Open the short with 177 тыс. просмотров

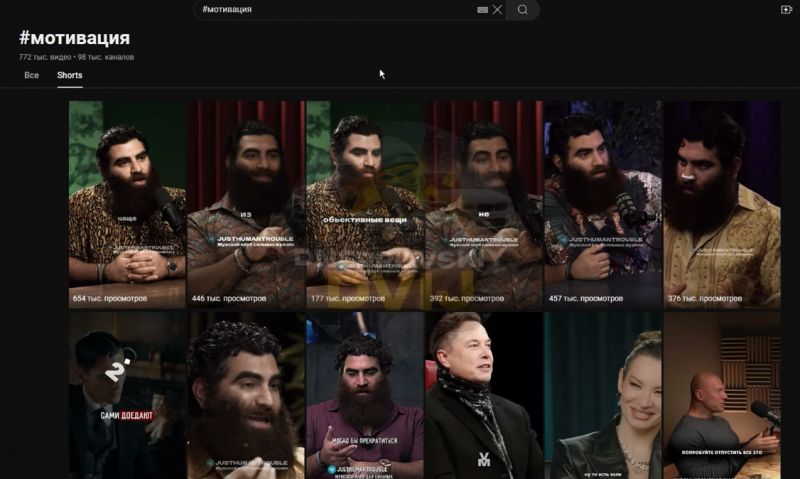[x=365, y=204]
